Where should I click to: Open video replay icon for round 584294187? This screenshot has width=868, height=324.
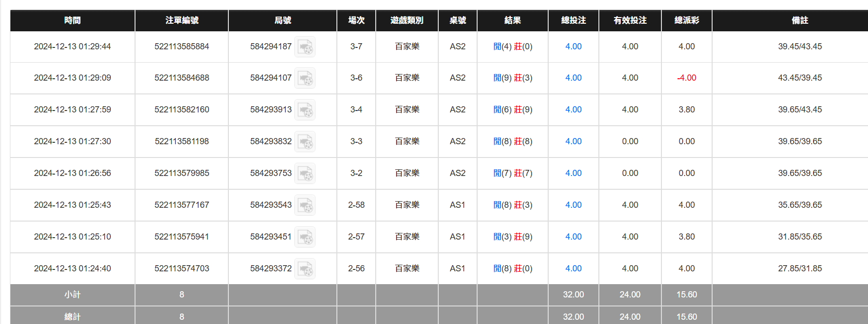click(x=305, y=47)
